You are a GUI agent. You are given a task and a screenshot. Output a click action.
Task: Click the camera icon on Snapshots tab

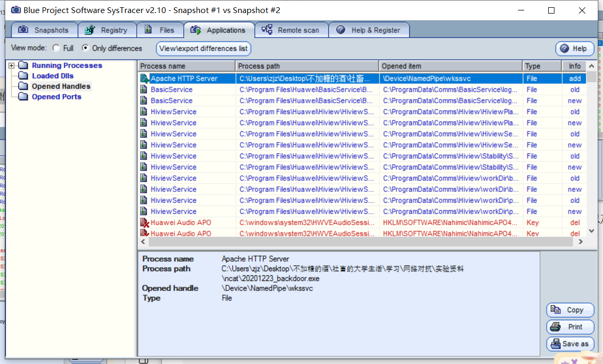click(23, 30)
